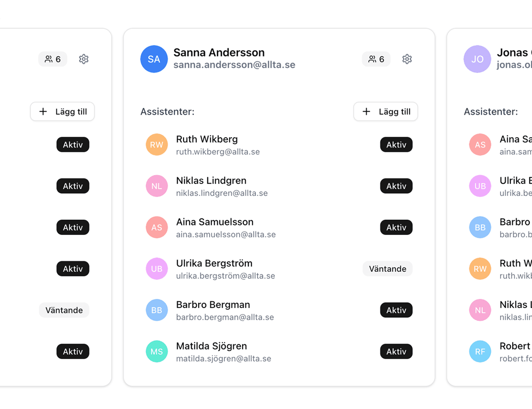Click Ulrika's UB avatar in Jonas's card
Viewport: 532px width, 409px height.
pos(480,186)
